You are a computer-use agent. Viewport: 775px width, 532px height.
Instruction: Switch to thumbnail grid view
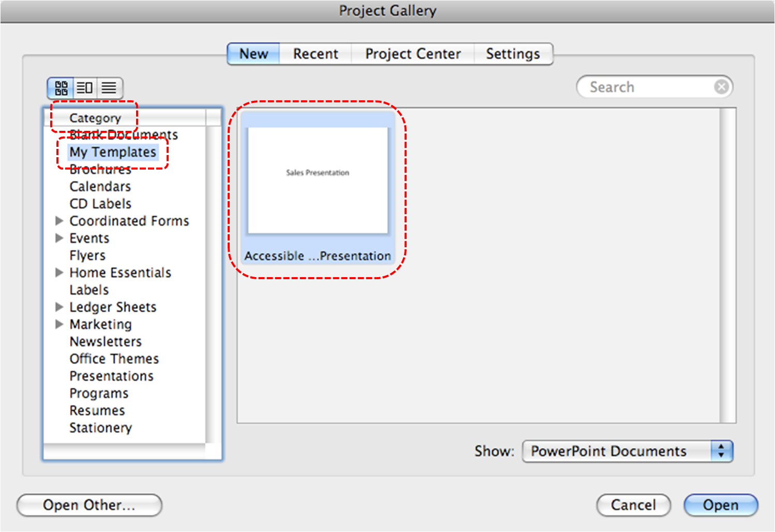(61, 88)
